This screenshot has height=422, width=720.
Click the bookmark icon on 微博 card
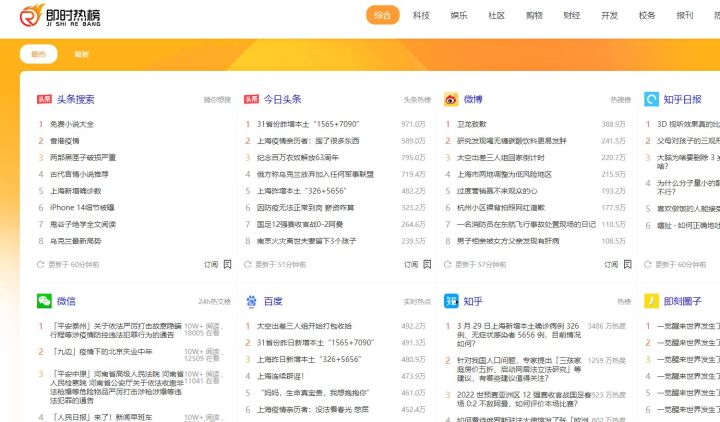coord(627,264)
